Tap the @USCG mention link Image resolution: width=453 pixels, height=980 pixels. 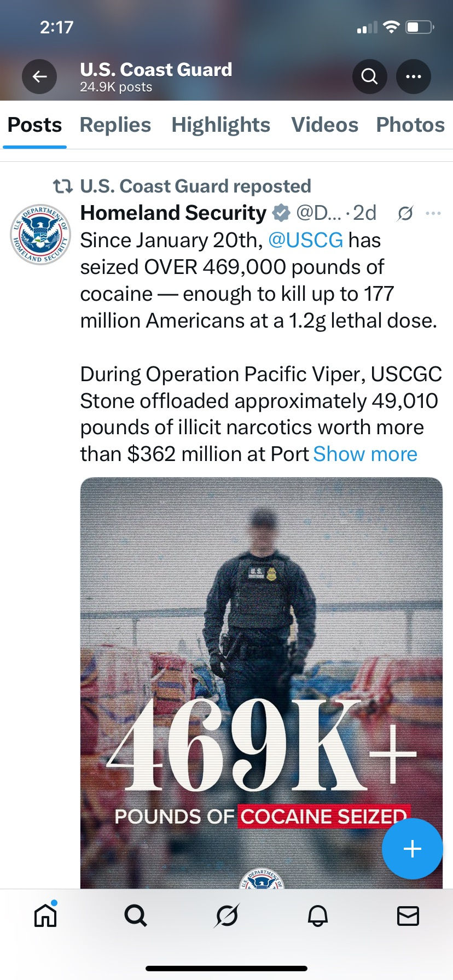coord(306,240)
